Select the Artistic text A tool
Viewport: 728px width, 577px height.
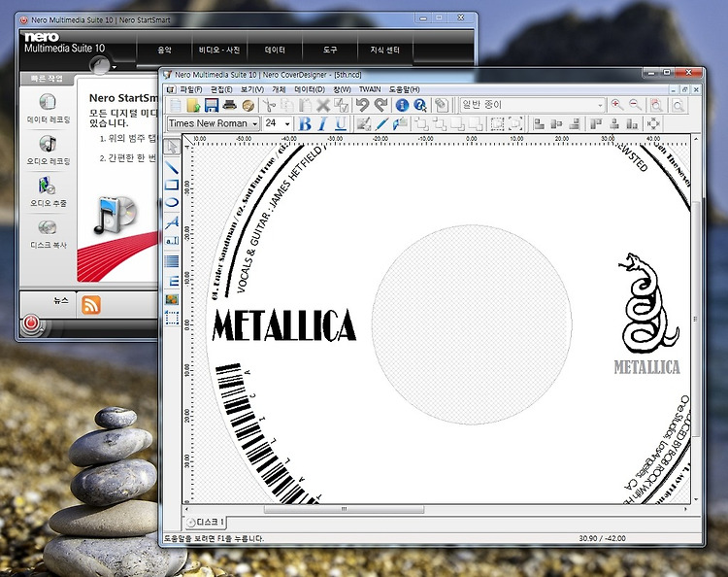172,222
